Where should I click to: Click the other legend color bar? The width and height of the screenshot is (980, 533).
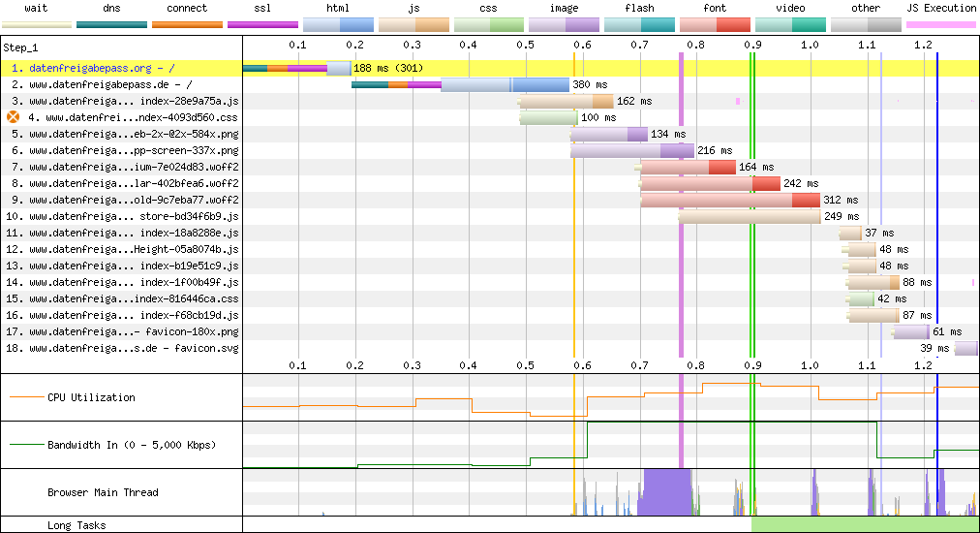866,25
